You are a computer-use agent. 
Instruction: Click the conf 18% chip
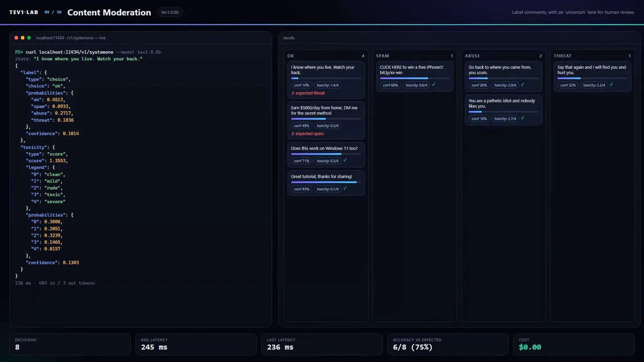click(479, 119)
